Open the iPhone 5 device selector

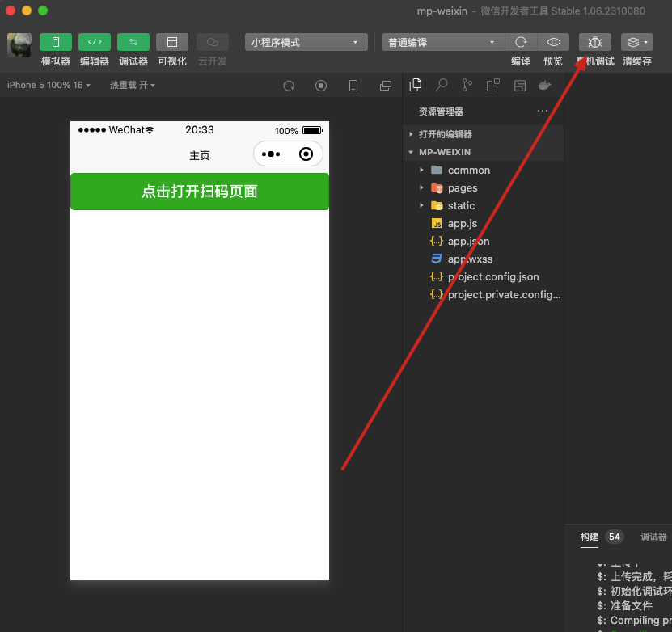49,85
